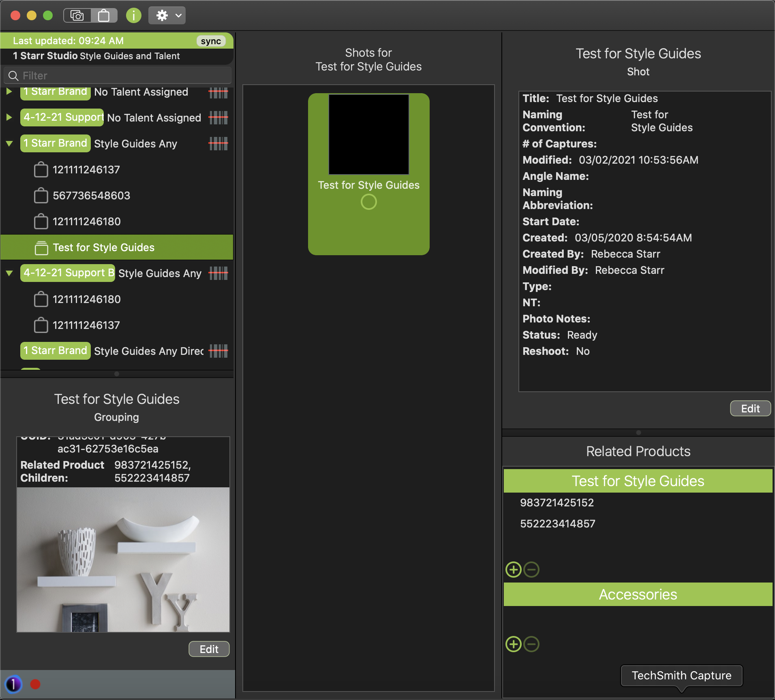Focus the Filter search field
The width and height of the screenshot is (775, 700).
coord(118,76)
